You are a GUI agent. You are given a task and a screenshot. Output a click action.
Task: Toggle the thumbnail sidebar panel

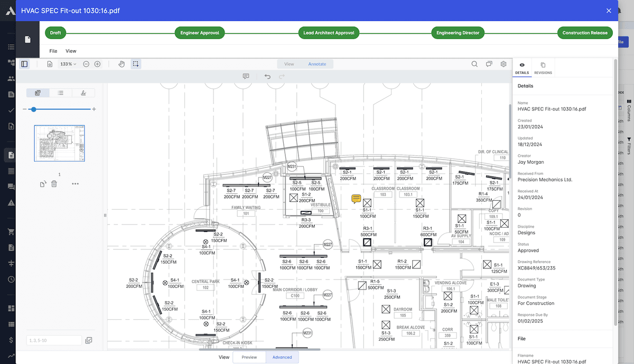click(x=24, y=63)
